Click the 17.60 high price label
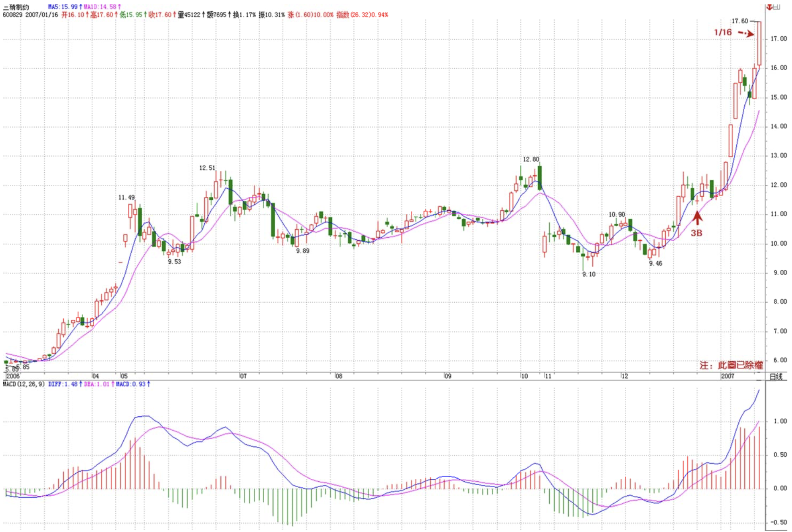 tap(740, 21)
